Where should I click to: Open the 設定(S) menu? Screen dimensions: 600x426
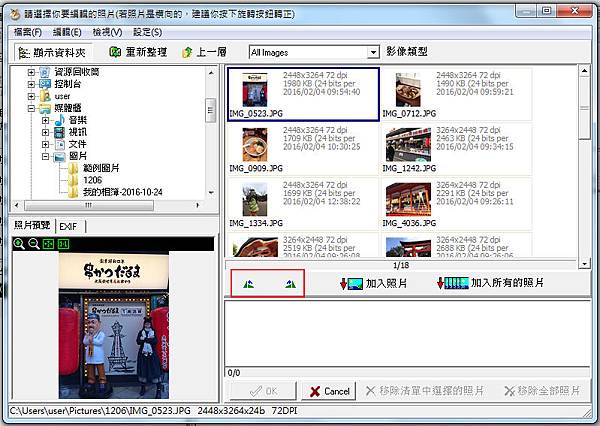(x=148, y=32)
